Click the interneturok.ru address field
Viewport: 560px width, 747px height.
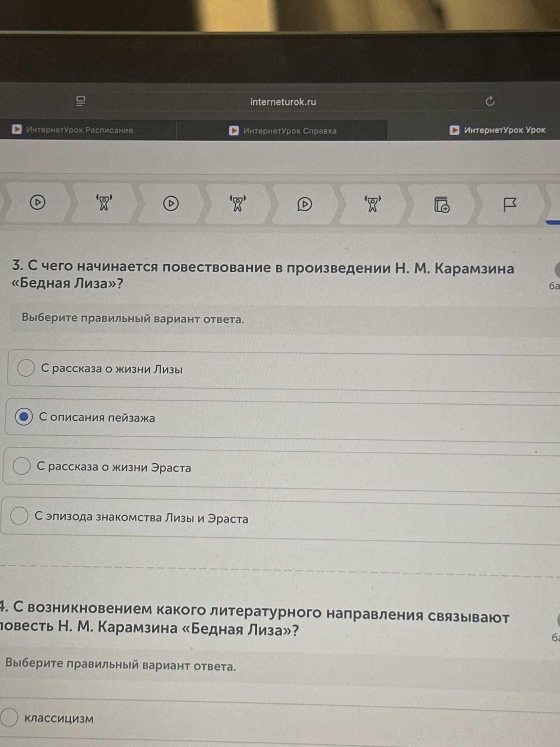click(x=283, y=102)
